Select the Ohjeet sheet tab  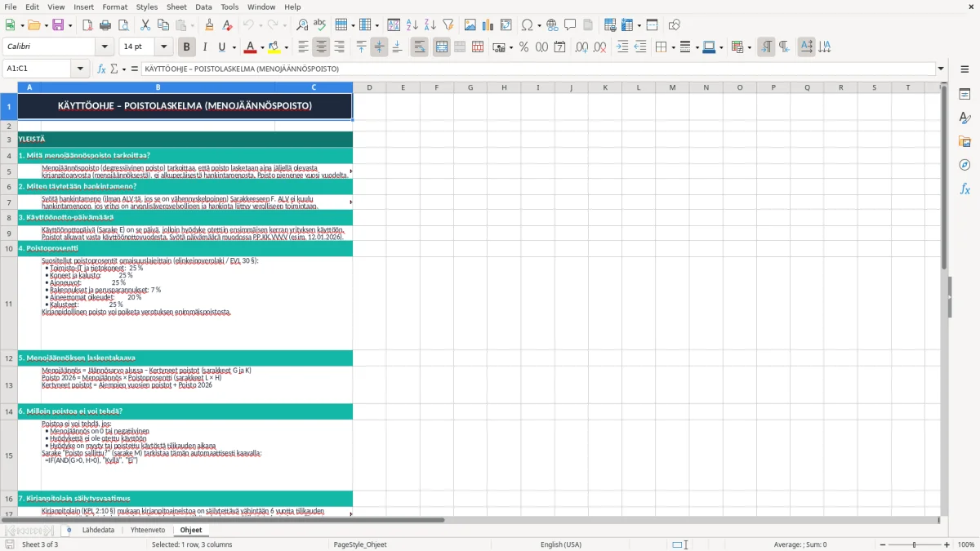(x=191, y=530)
